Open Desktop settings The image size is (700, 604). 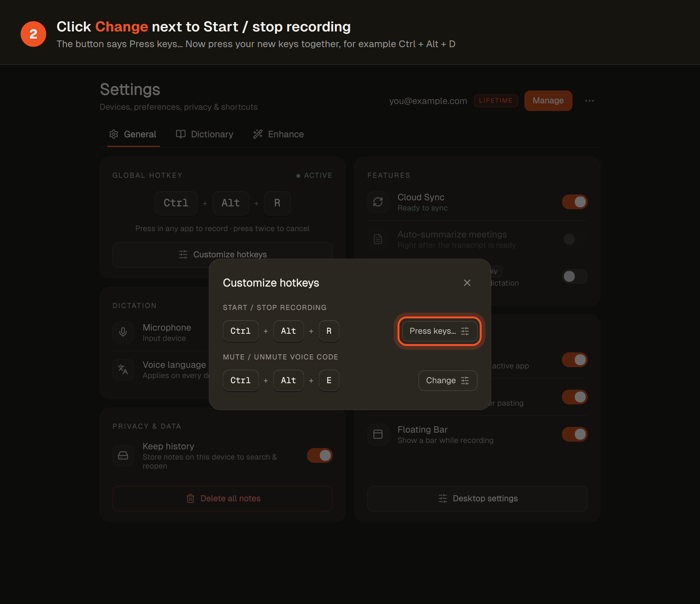477,499
